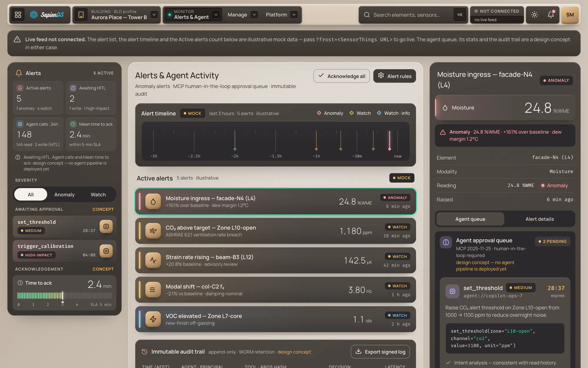Select the CO₂ above target alert row
This screenshot has height=368, width=588.
tap(275, 231)
